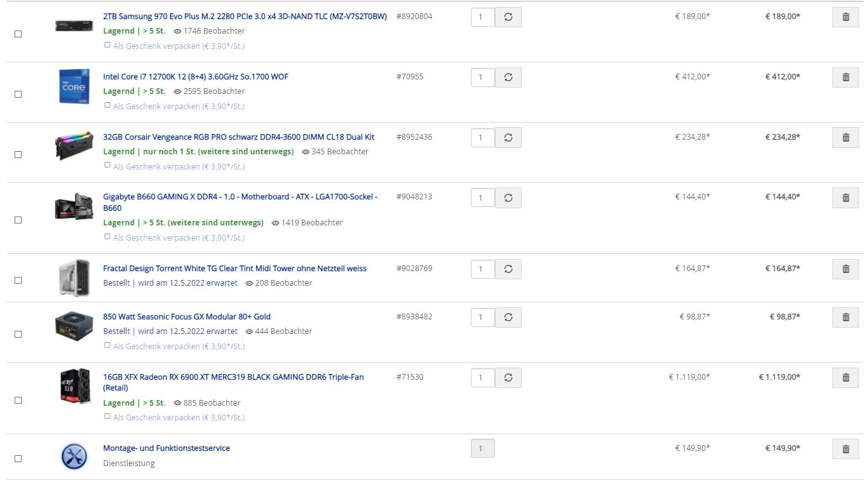Update quantity for Seasonic Focus GX
The width and height of the screenshot is (868, 480).
click(x=508, y=317)
